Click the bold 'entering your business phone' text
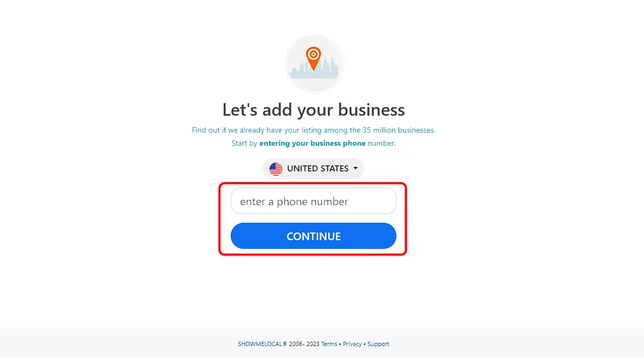 tap(312, 143)
